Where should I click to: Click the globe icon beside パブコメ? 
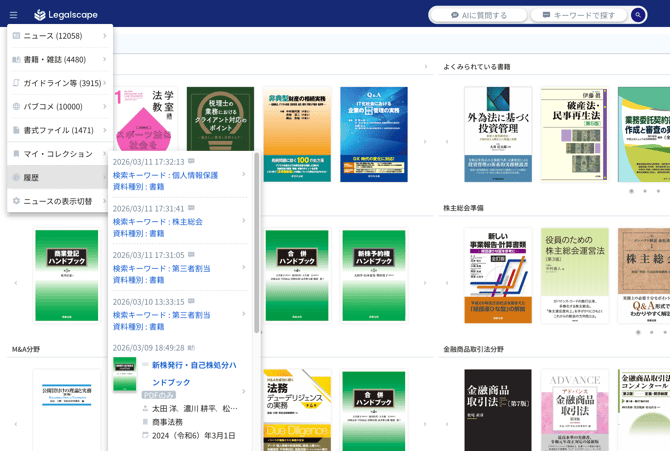[16, 106]
